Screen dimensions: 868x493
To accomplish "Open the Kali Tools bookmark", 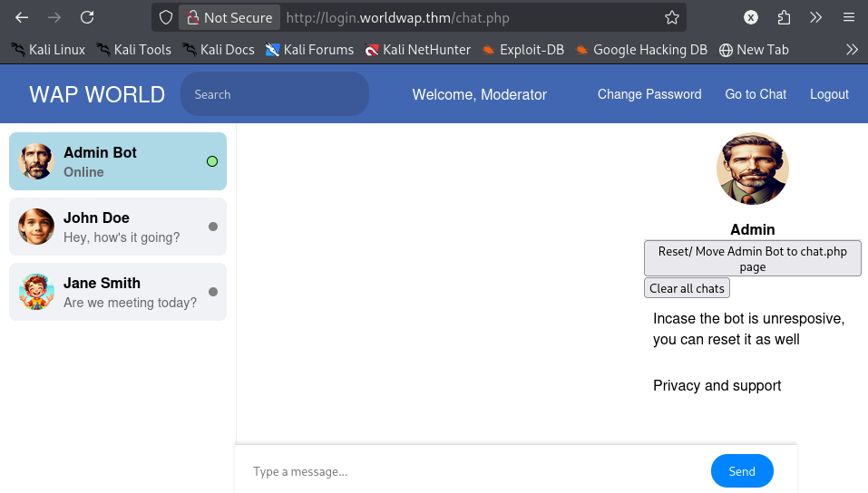I will point(134,50).
